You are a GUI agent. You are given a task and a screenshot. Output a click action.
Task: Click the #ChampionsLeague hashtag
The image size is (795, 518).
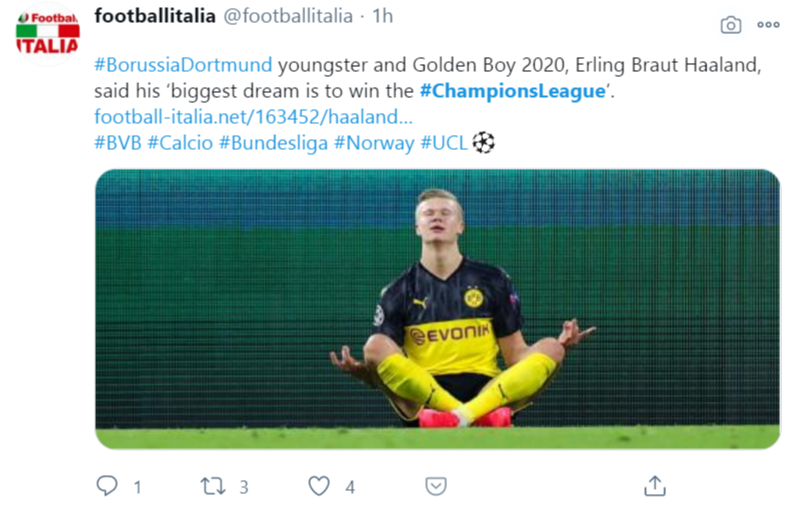point(513,91)
